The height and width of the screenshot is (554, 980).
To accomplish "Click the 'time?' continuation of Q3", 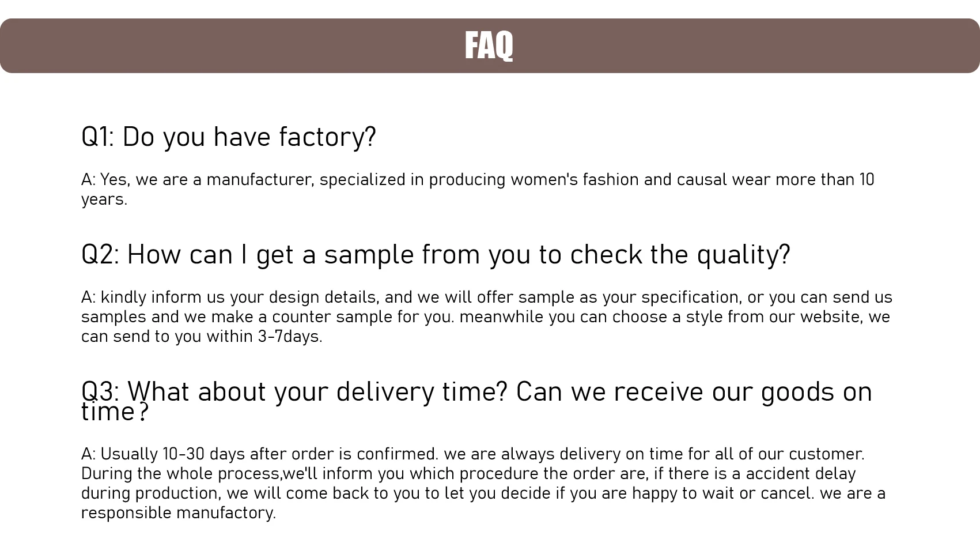I will pyautogui.click(x=115, y=413).
